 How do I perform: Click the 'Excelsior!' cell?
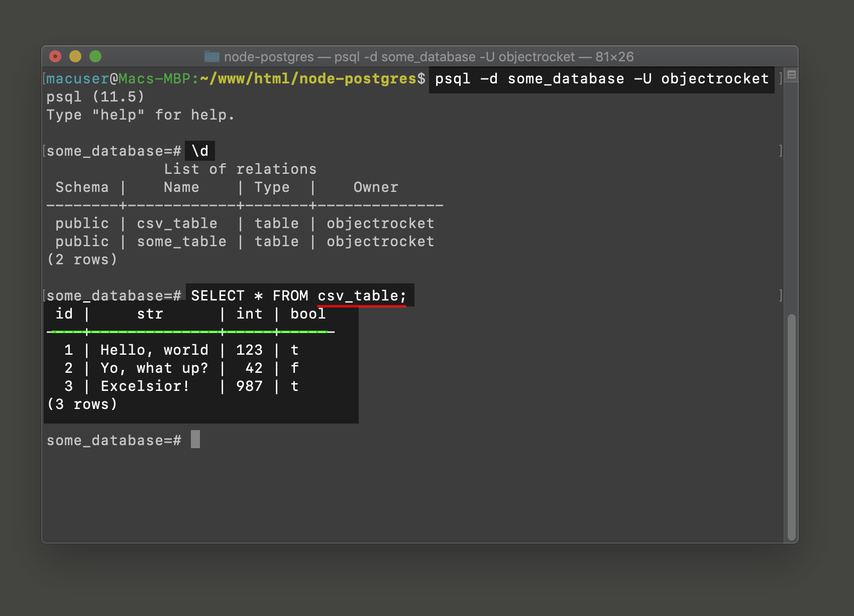pyautogui.click(x=145, y=386)
